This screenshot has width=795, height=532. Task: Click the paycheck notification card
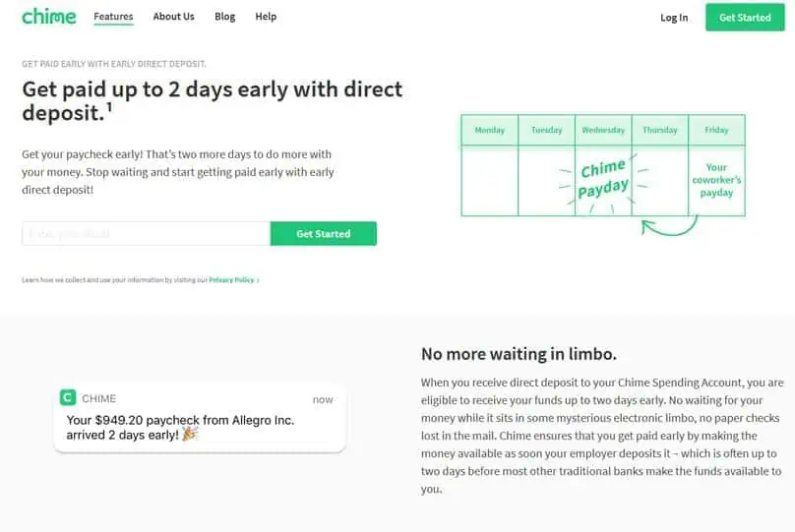click(200, 418)
